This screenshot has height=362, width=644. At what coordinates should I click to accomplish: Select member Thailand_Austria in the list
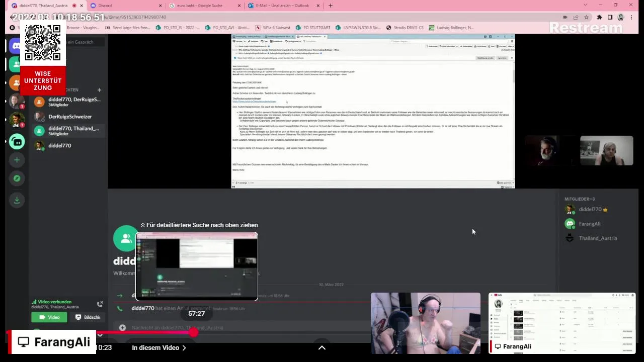point(598,238)
